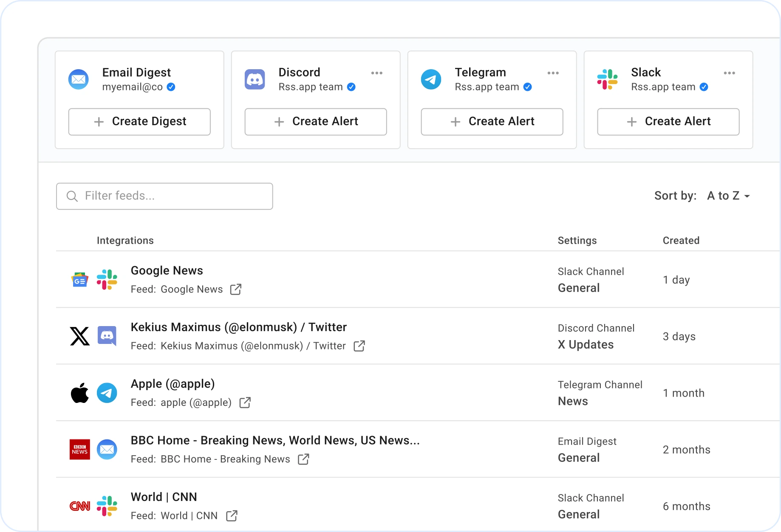The image size is (781, 532).
Task: Click the Slack icon in World CNN row
Action: (x=107, y=506)
